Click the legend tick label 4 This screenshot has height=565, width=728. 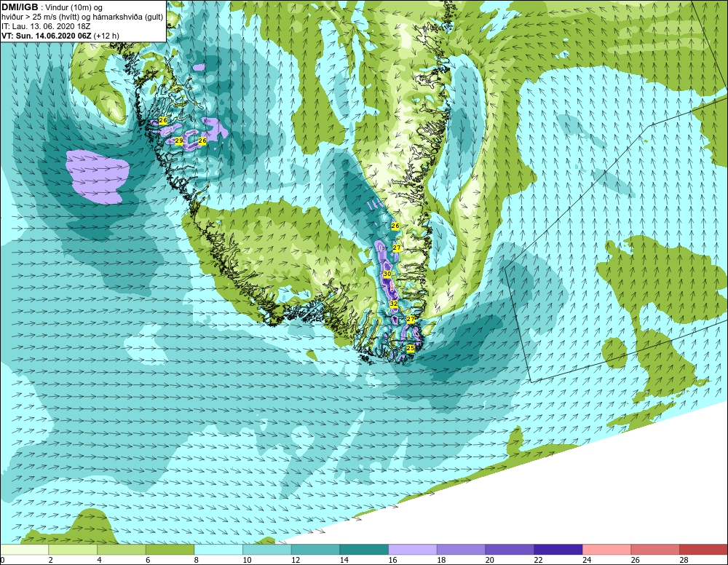pyautogui.click(x=99, y=561)
